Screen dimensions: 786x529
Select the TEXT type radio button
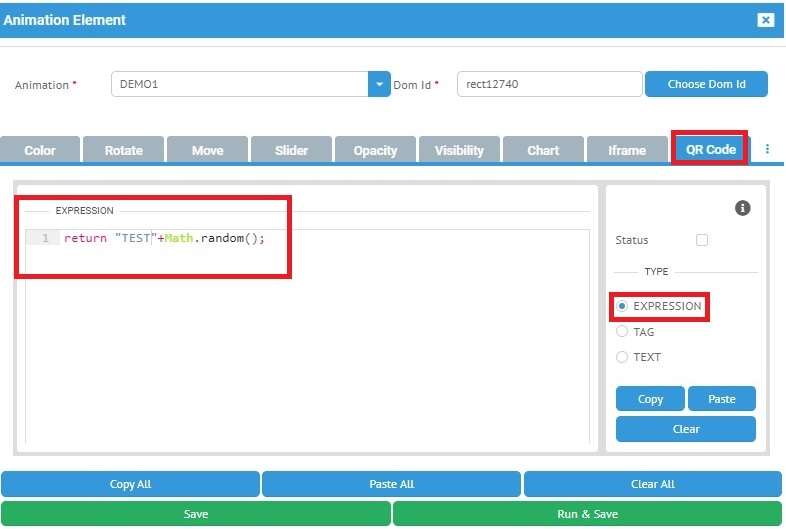pyautogui.click(x=622, y=357)
